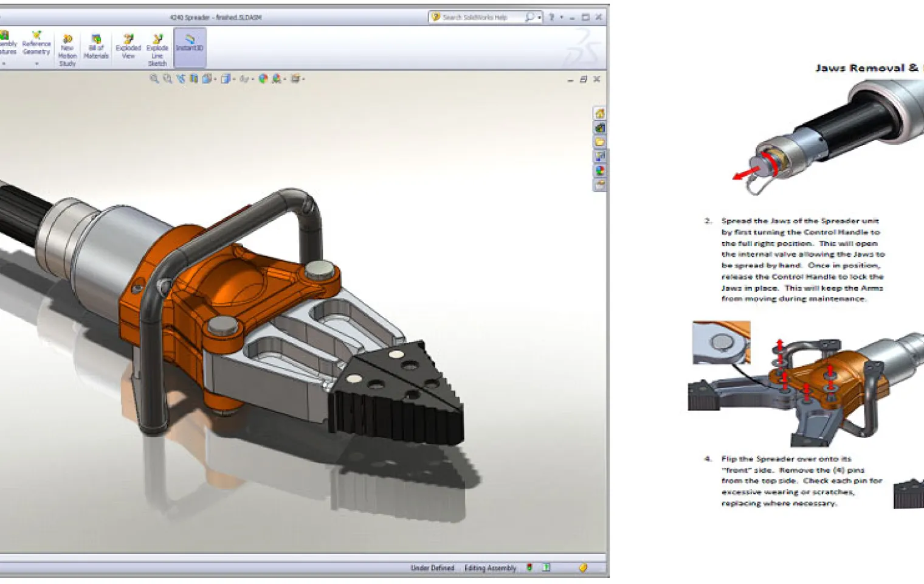
Task: Expand the Display Style dropdown arrow
Action: pyautogui.click(x=233, y=79)
